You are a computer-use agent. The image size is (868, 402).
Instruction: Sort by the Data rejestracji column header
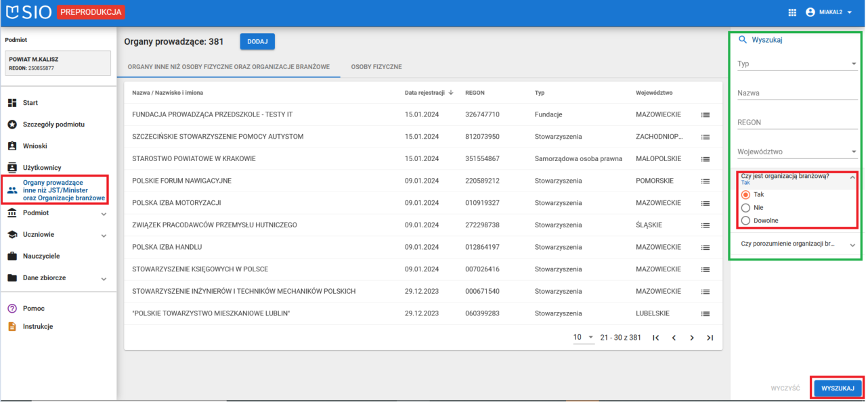pos(425,93)
